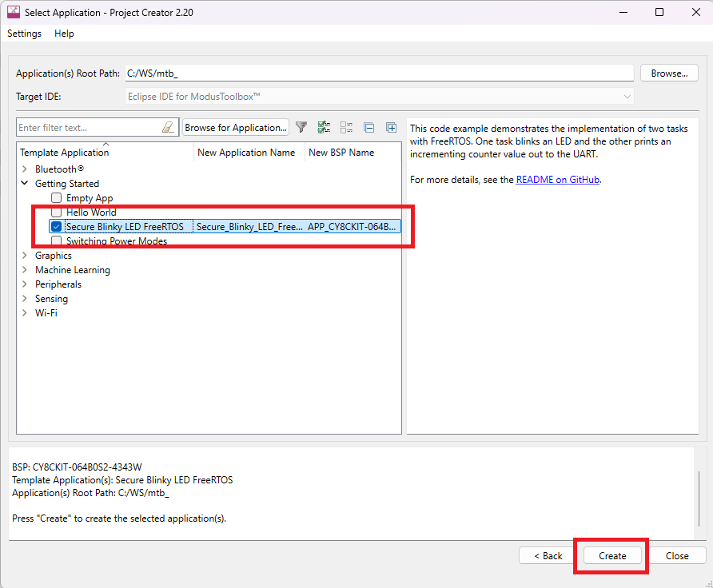The image size is (713, 588).
Task: Click the Select All checkmarks icon
Action: click(324, 128)
